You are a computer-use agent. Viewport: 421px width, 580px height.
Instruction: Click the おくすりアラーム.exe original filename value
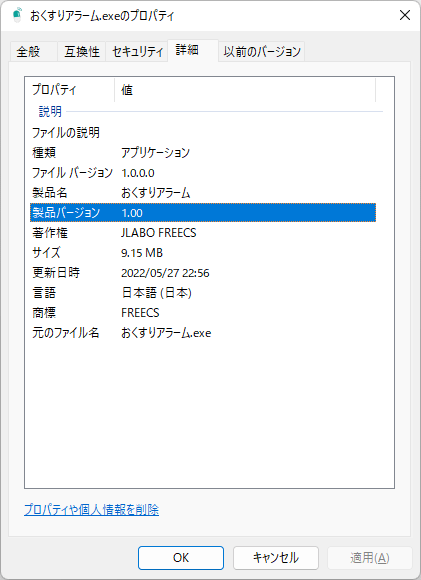tap(166, 333)
